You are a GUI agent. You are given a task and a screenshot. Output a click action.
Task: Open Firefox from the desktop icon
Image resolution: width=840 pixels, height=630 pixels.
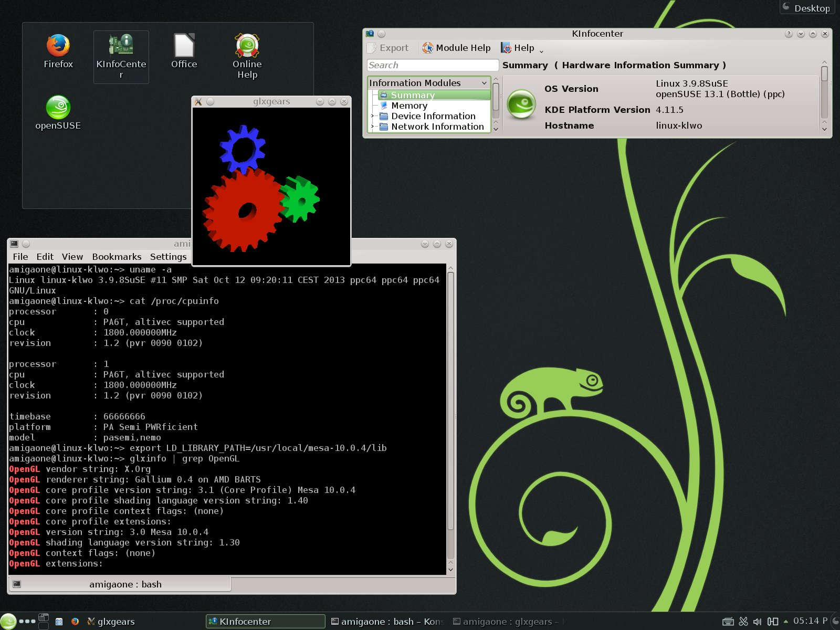point(58,47)
